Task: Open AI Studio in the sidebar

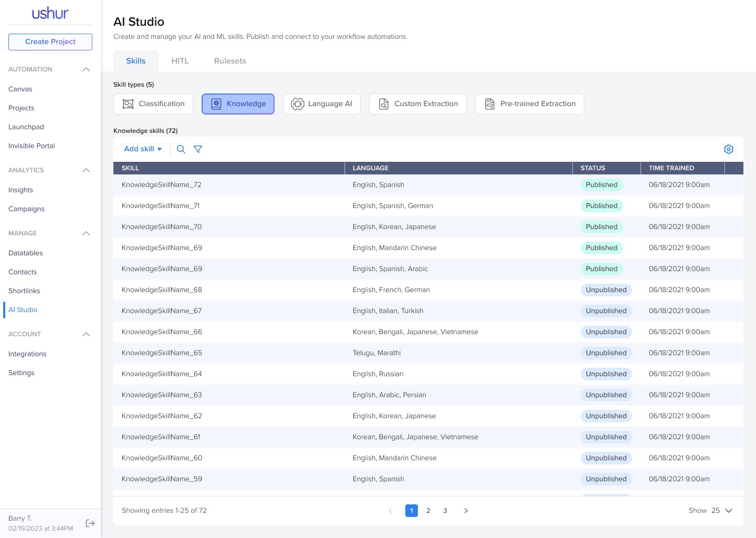Action: [x=23, y=310]
